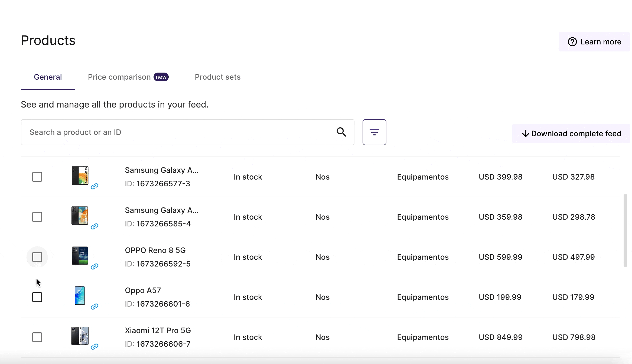Click price USD 849.99
Screen dimensions: 632x364
point(501,337)
